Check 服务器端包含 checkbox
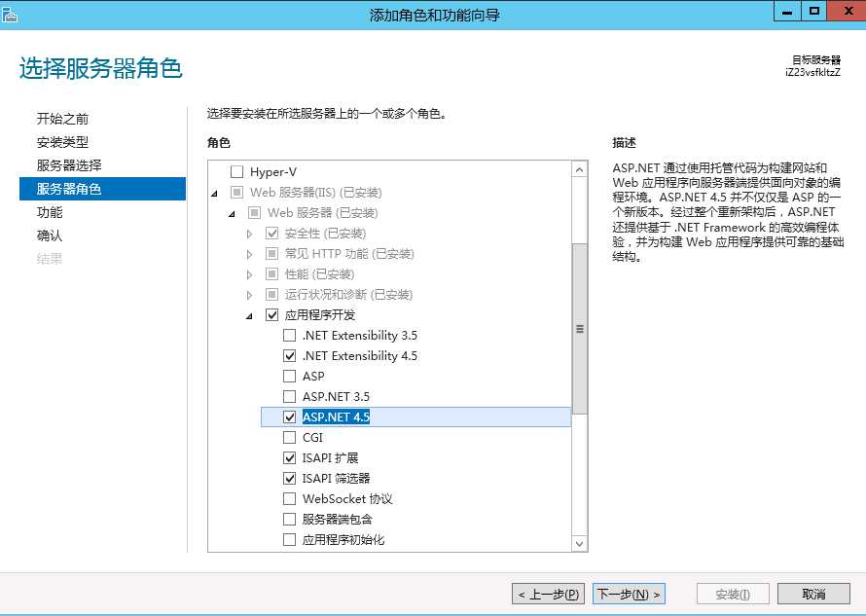 [x=289, y=520]
